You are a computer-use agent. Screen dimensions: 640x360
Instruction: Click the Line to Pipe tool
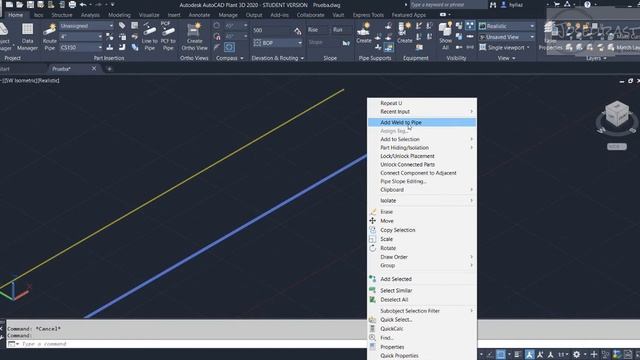tap(149, 37)
